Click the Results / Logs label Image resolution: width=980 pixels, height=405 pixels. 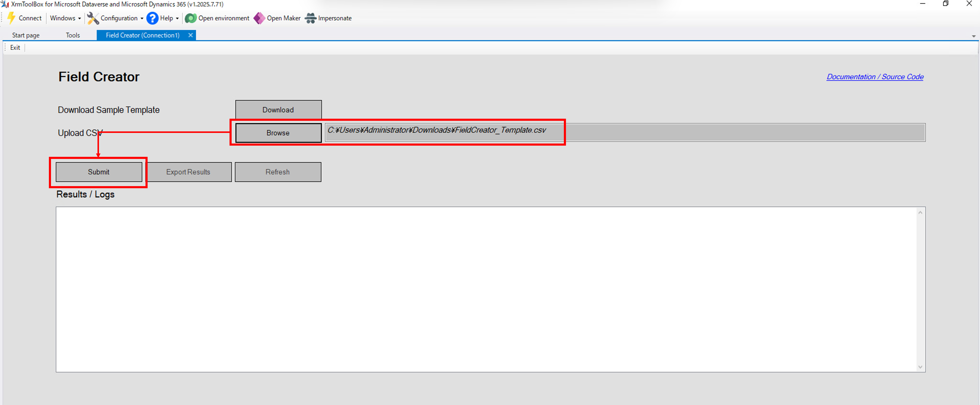point(85,194)
